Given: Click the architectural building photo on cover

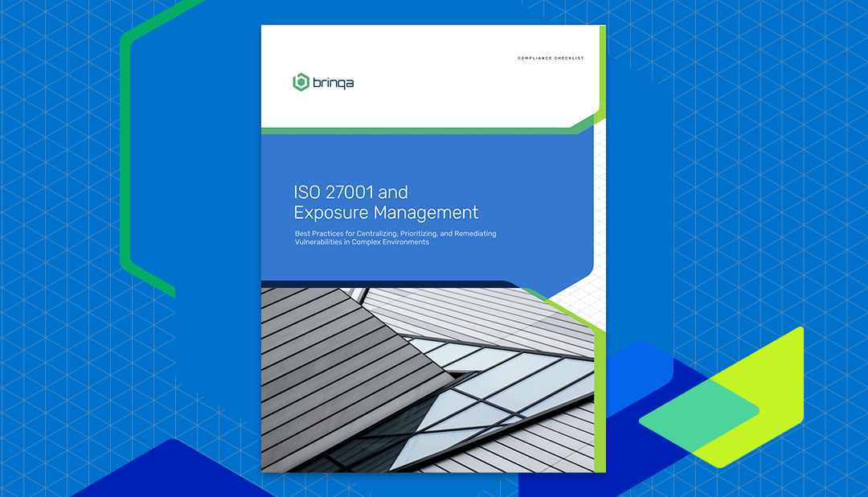Looking at the screenshot, I should (428, 380).
